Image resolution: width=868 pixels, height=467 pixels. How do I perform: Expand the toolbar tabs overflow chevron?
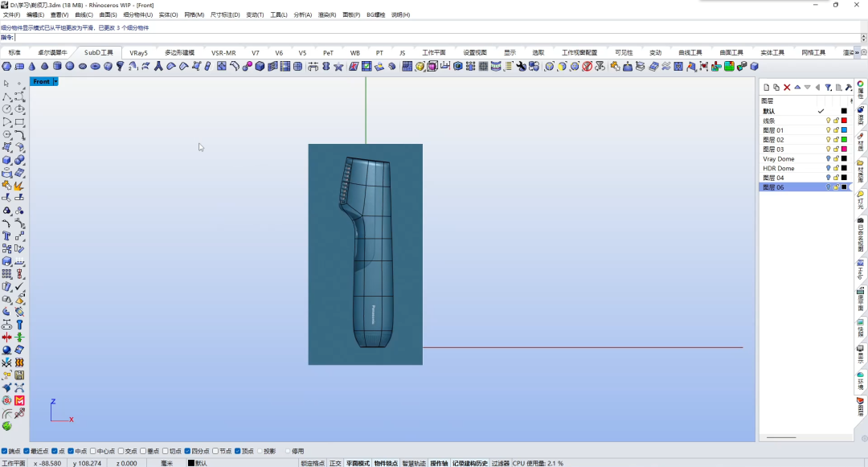pos(857,52)
